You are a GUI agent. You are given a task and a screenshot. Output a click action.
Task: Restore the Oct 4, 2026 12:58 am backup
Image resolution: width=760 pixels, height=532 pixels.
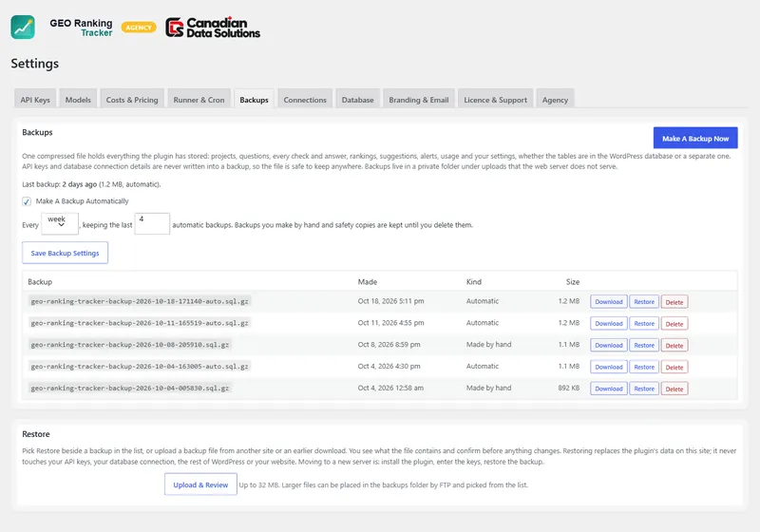point(644,389)
